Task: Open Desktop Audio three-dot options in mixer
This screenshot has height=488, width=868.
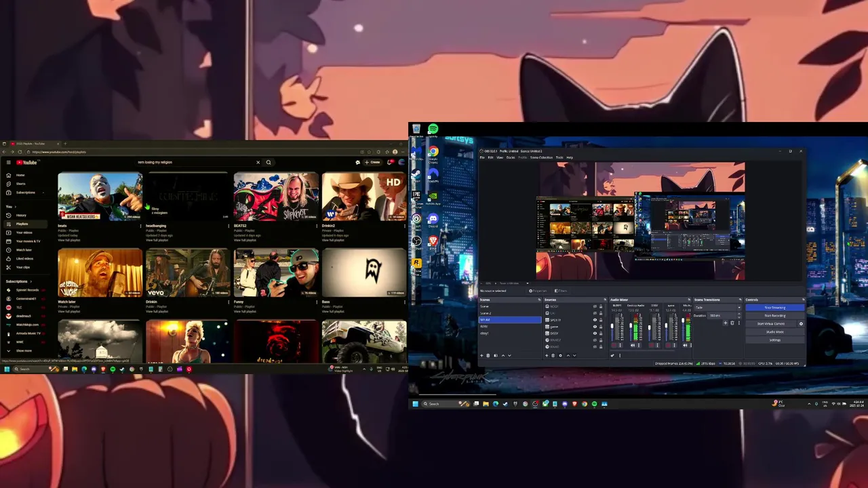Action: 639,345
